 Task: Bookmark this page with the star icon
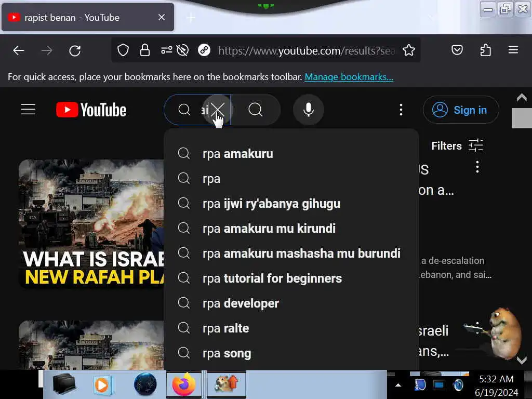point(409,50)
